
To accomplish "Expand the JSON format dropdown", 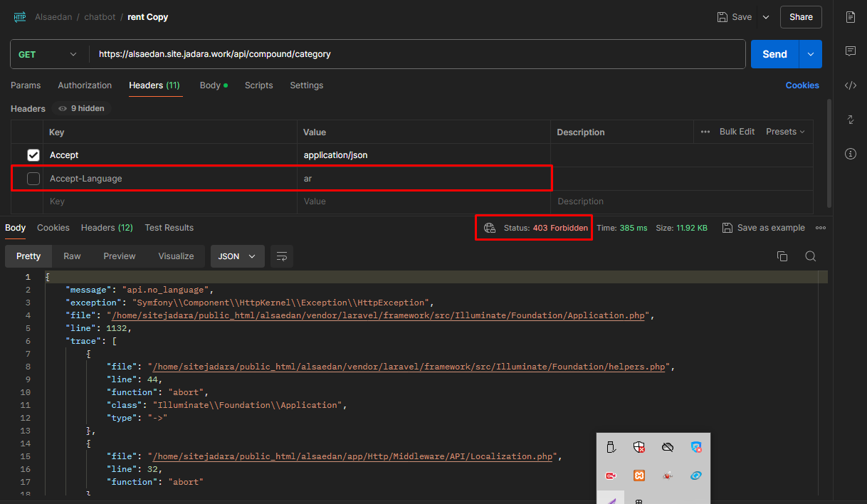I will pyautogui.click(x=237, y=256).
